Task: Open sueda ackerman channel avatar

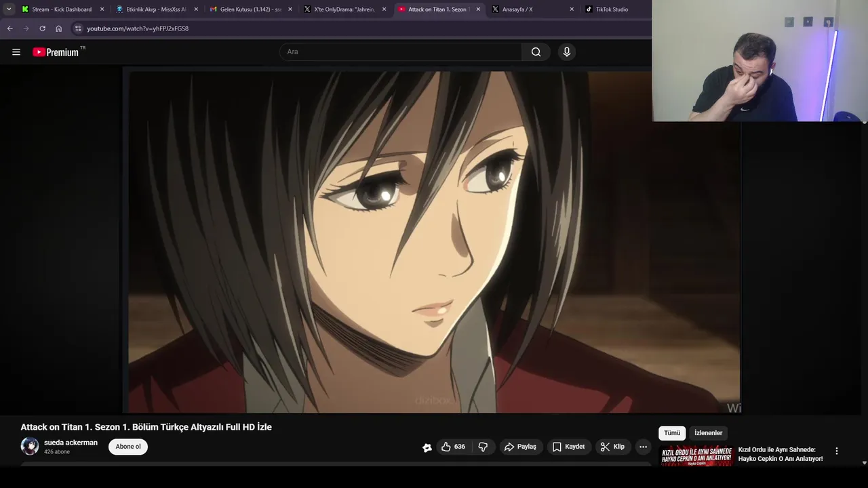Action: click(x=30, y=446)
